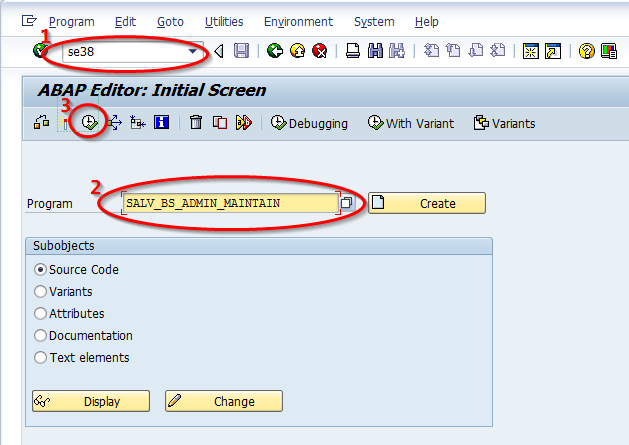This screenshot has width=629, height=445.
Task: Click the yellow Help question mark icon
Action: [586, 51]
